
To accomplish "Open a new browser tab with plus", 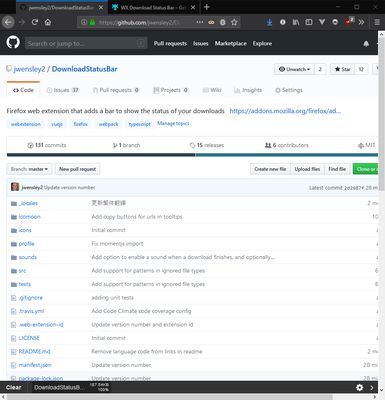I will [x=207, y=7].
